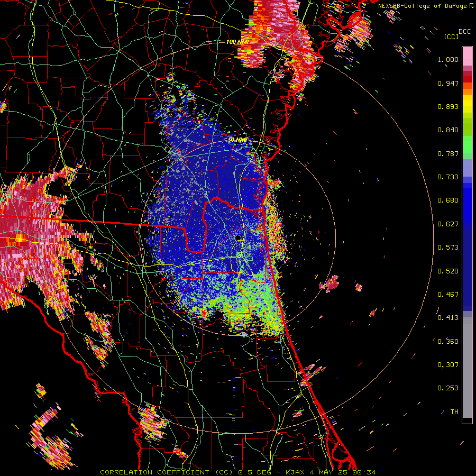Click the TH label at the bottom of the color scale
The image size is (476, 476).
pos(454,412)
